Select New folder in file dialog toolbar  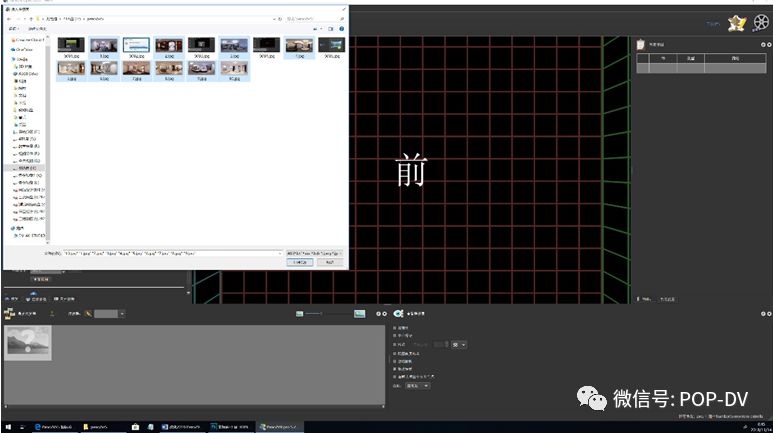(x=37, y=29)
